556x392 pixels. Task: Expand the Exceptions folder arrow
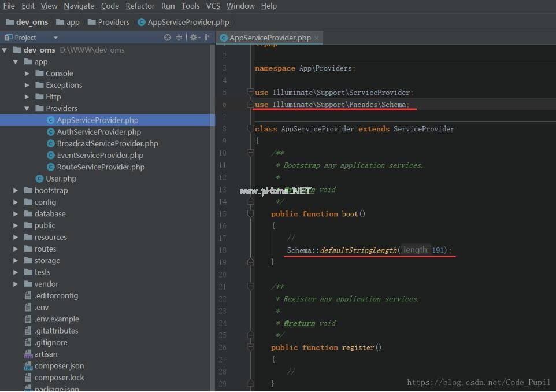[x=27, y=85]
